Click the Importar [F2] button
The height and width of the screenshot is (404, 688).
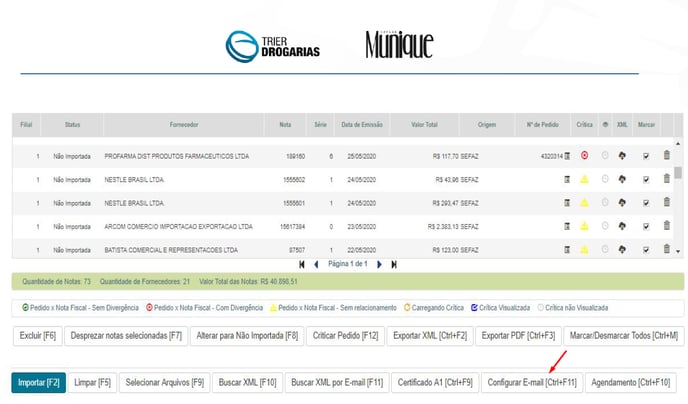tap(39, 383)
